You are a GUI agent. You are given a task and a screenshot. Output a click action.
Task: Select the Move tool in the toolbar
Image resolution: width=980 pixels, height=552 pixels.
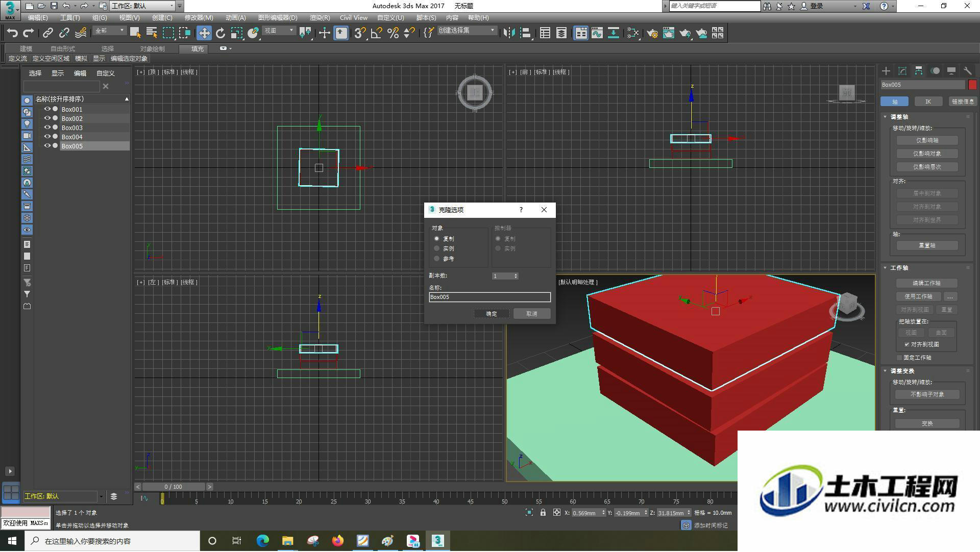pos(204,33)
